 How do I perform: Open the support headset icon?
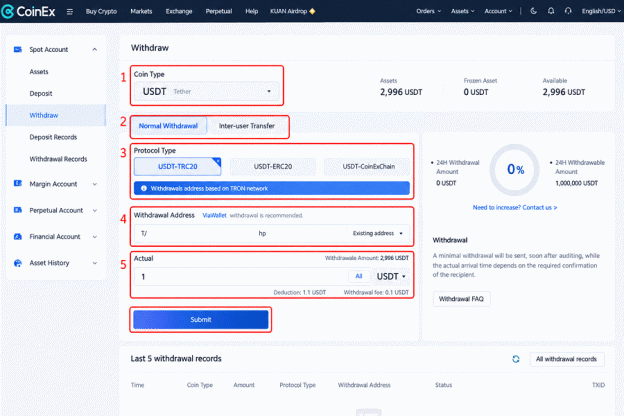click(568, 11)
